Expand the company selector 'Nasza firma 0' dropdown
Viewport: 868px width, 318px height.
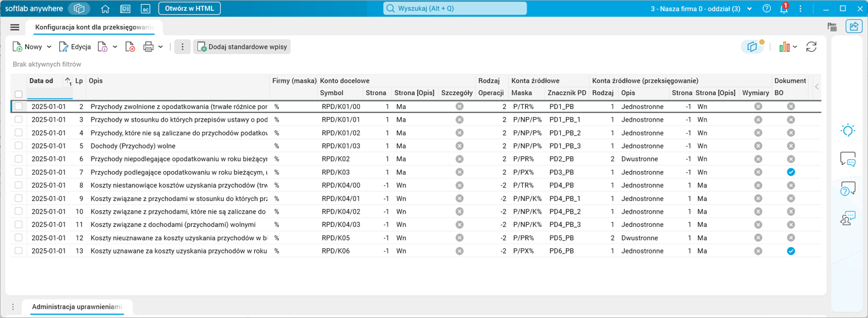749,9
